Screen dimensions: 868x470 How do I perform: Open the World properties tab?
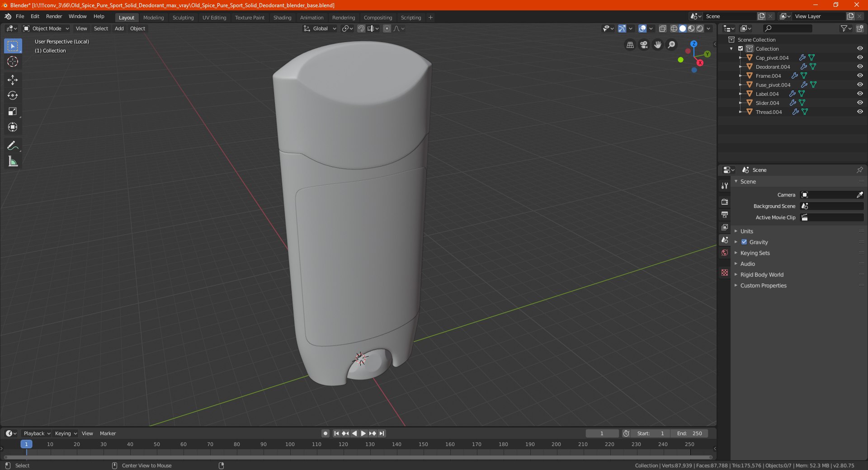725,253
